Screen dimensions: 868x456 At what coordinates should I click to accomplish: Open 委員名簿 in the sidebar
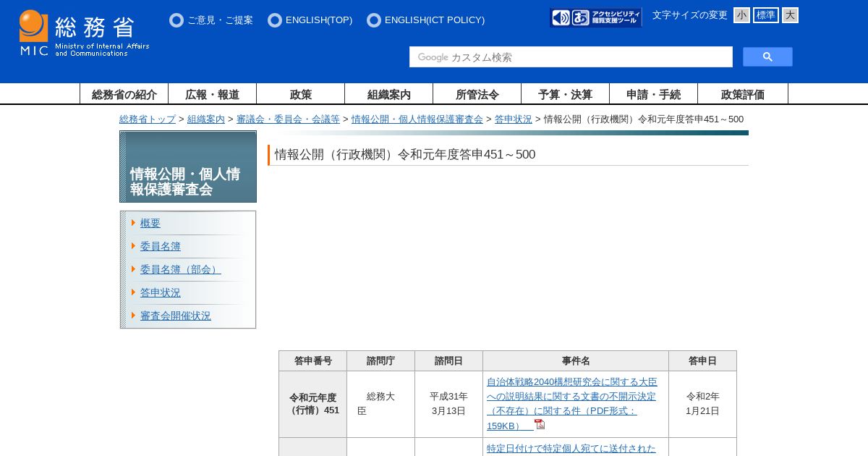pos(161,246)
